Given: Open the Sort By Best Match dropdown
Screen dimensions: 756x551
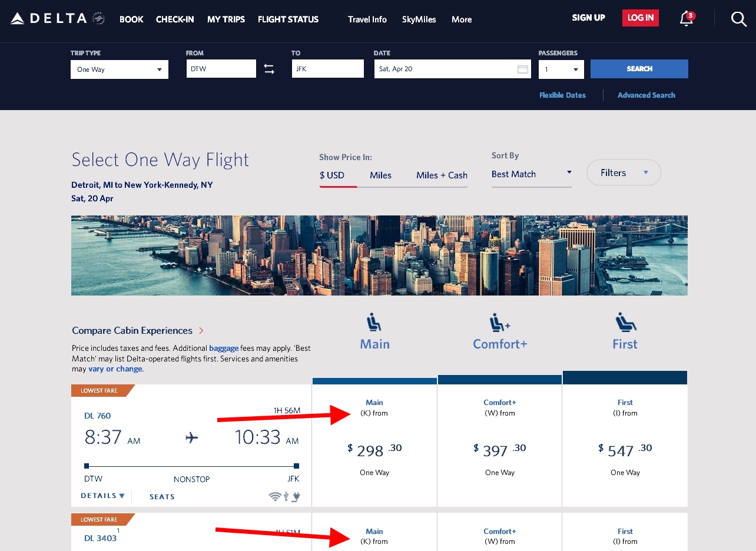Looking at the screenshot, I should point(530,174).
